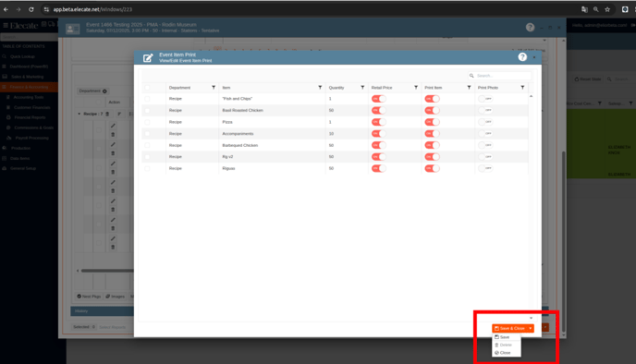The image size is (636, 364).
Task: Click the translate page icon in address bar
Action: 584,9
